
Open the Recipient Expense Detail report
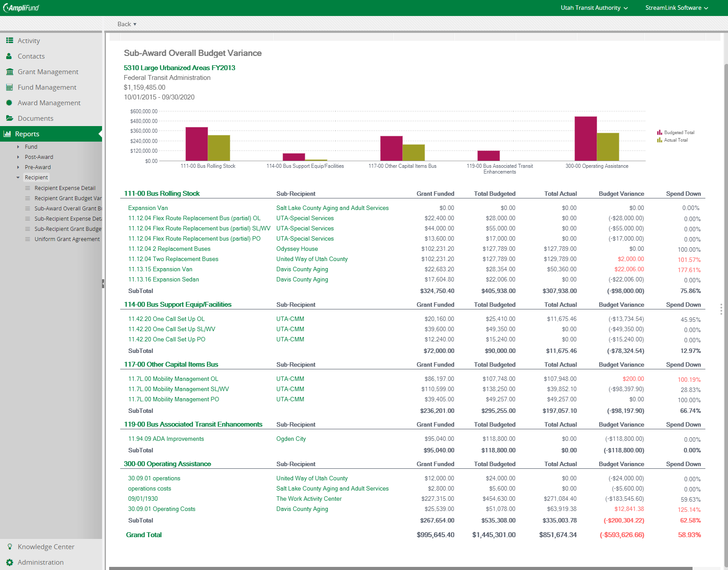[x=65, y=188]
